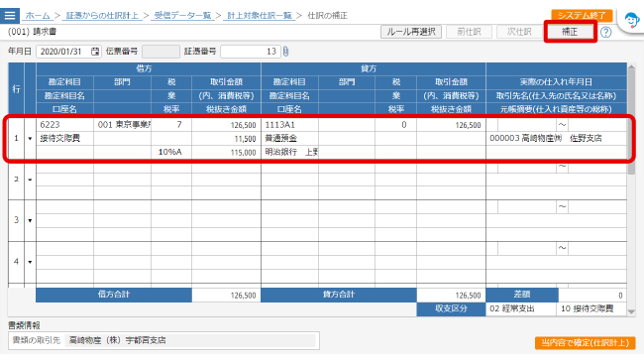The image size is (644, 363).
Task: Click 収支区分 value 02 経常支出
Action: click(x=521, y=308)
